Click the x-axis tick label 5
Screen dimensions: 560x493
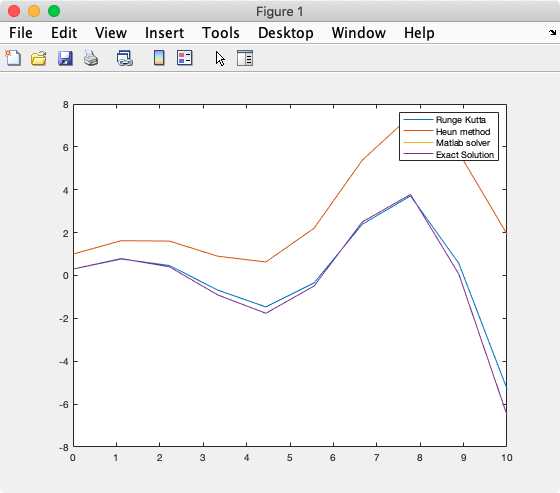[x=290, y=458]
